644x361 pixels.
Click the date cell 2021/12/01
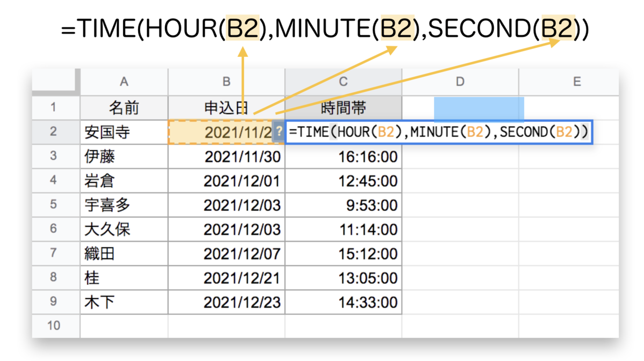click(226, 181)
